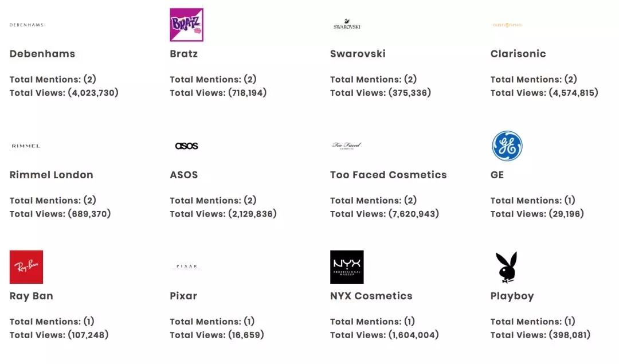Click the Debenhams wordmark logo
Viewport: 619px width, 364px height.
pos(26,25)
